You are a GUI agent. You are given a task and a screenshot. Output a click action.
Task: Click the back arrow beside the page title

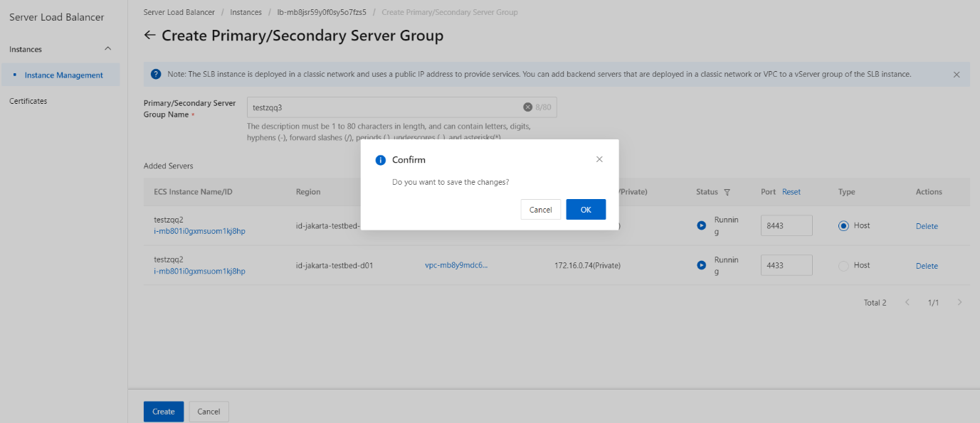[x=149, y=35]
